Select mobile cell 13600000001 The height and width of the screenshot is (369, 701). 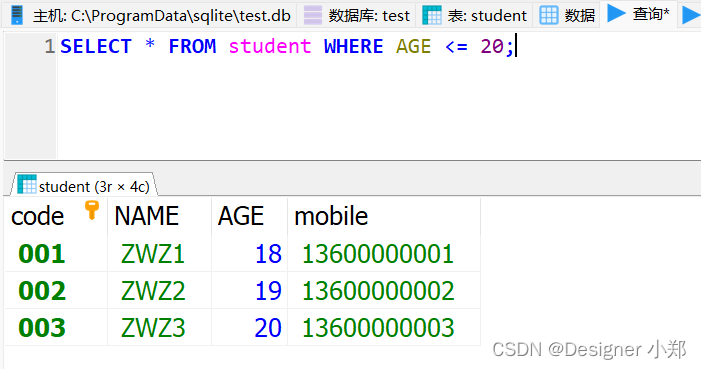coord(384,254)
